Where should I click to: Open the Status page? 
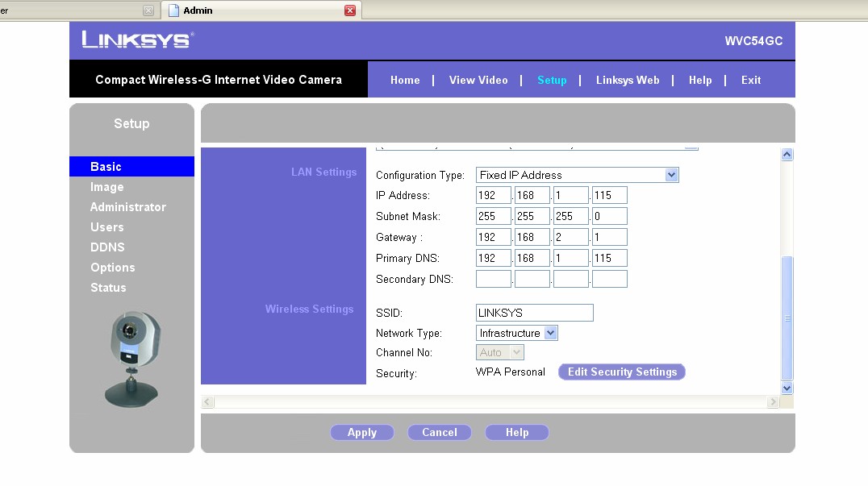pyautogui.click(x=108, y=288)
